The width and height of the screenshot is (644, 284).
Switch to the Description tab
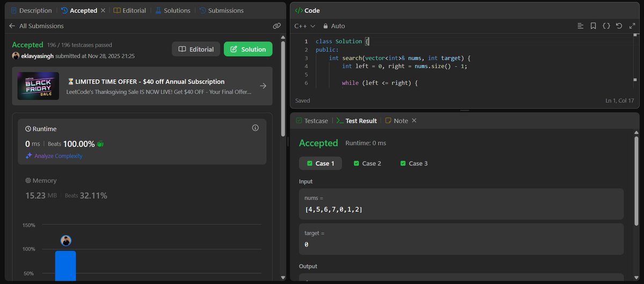32,10
